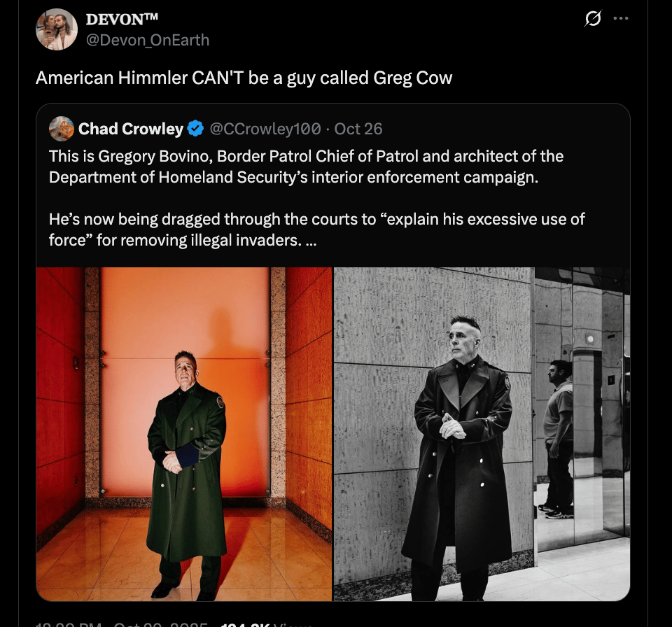Click the 'This is Gregory Bovino' paragraph
This screenshot has height=627, width=672.
tap(306, 167)
